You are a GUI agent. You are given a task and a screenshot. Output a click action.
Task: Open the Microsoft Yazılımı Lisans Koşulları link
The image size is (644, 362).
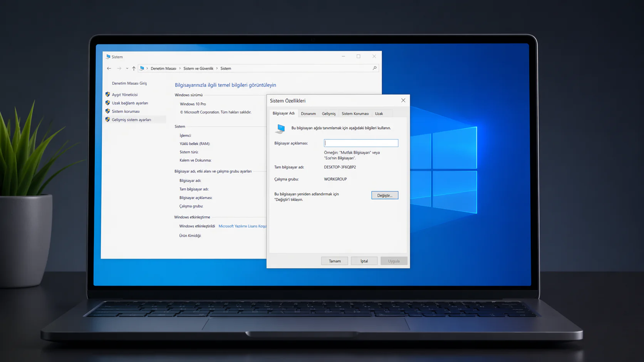(x=243, y=226)
